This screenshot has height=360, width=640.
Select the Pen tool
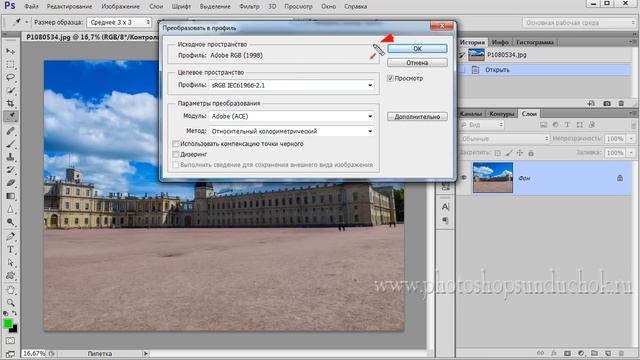pos(11,237)
